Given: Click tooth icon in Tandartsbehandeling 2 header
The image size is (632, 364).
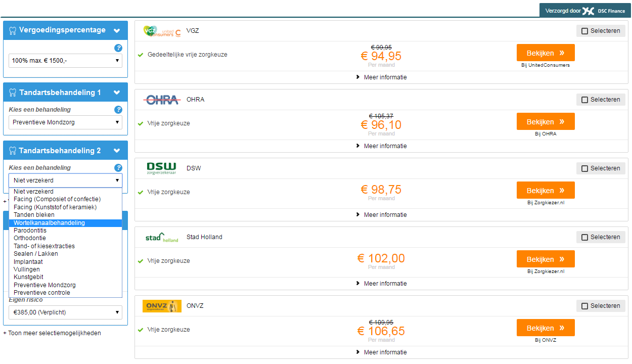Looking at the screenshot, I should click(13, 151).
